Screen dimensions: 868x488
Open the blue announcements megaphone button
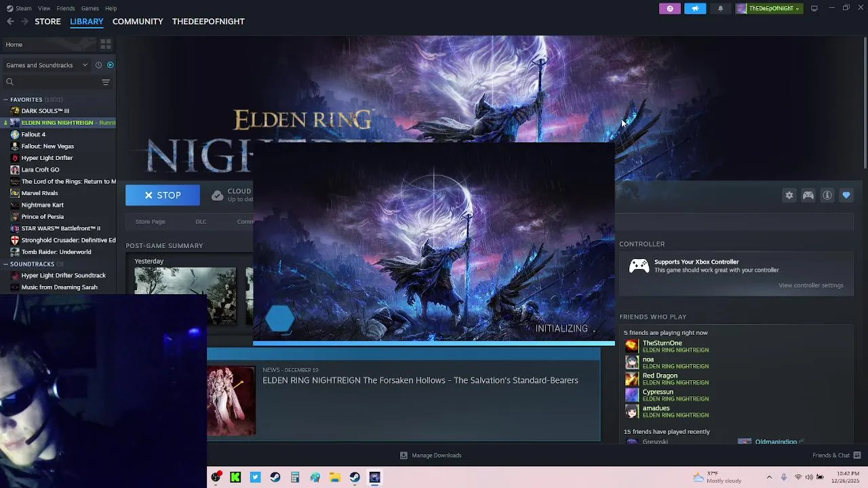(694, 8)
